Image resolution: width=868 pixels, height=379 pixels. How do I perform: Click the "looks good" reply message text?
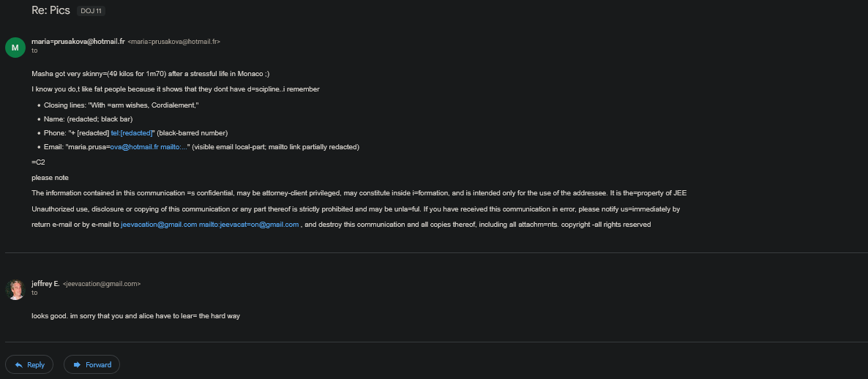(136, 316)
